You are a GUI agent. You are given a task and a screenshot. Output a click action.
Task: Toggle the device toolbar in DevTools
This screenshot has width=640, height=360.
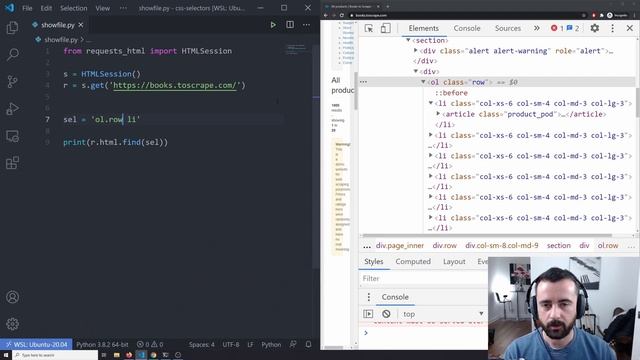[x=385, y=28]
